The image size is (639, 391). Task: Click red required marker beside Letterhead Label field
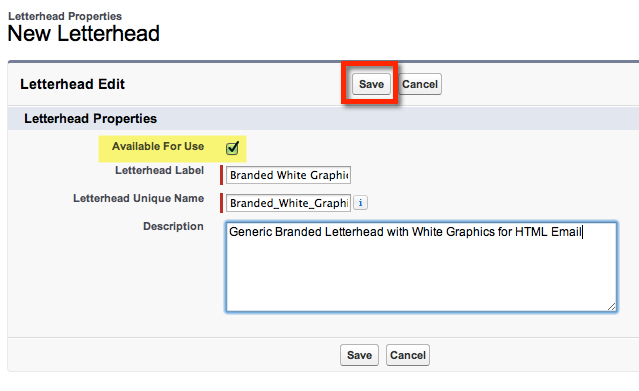(221, 175)
